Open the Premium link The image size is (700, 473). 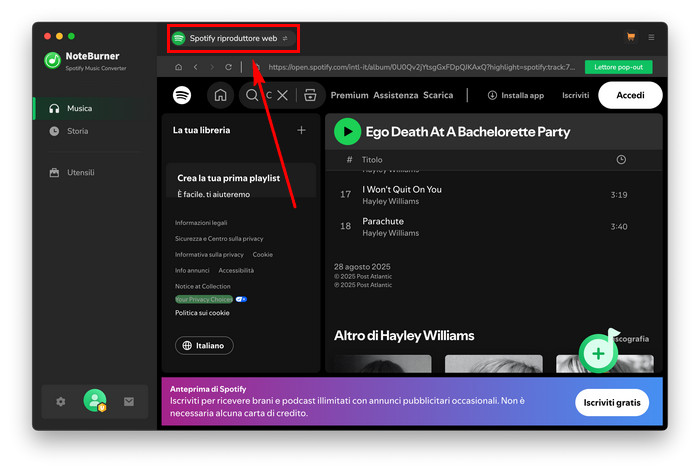point(349,95)
